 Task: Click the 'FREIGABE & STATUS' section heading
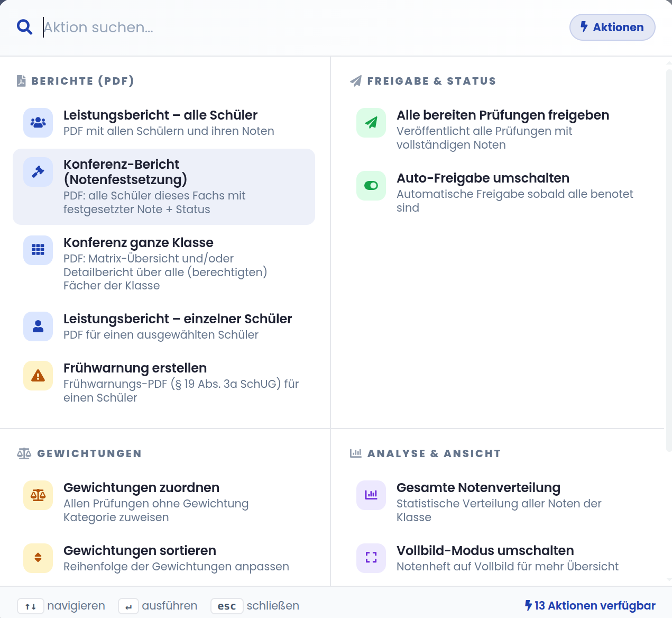(431, 81)
